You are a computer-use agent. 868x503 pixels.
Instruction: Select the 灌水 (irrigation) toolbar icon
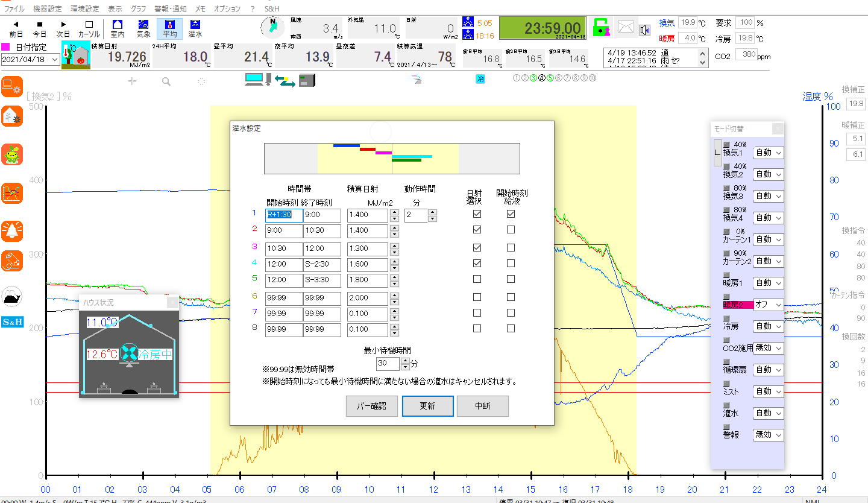(195, 28)
